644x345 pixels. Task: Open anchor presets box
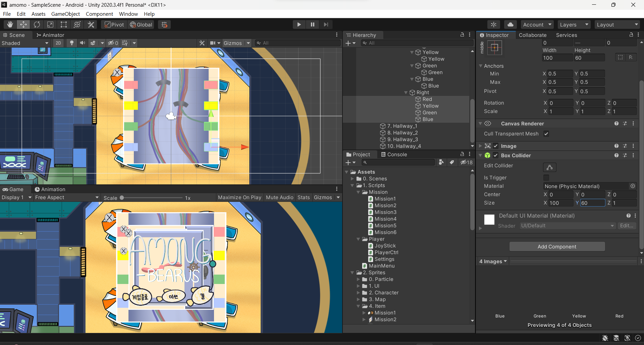tap(494, 48)
